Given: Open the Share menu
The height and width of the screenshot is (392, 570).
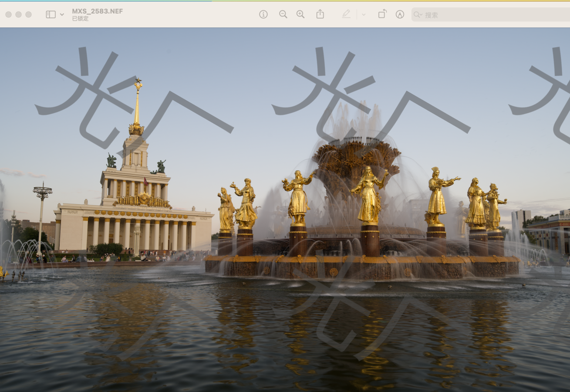Looking at the screenshot, I should (x=320, y=14).
